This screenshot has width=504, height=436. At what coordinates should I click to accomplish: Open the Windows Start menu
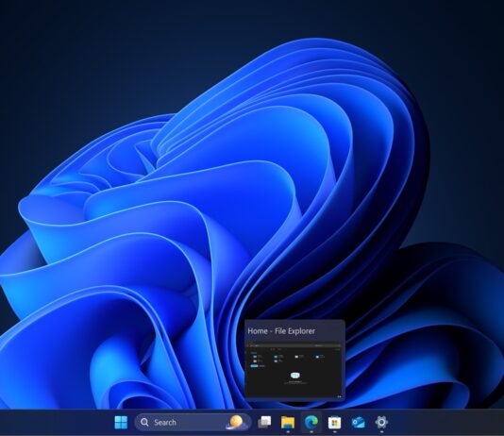pos(121,422)
